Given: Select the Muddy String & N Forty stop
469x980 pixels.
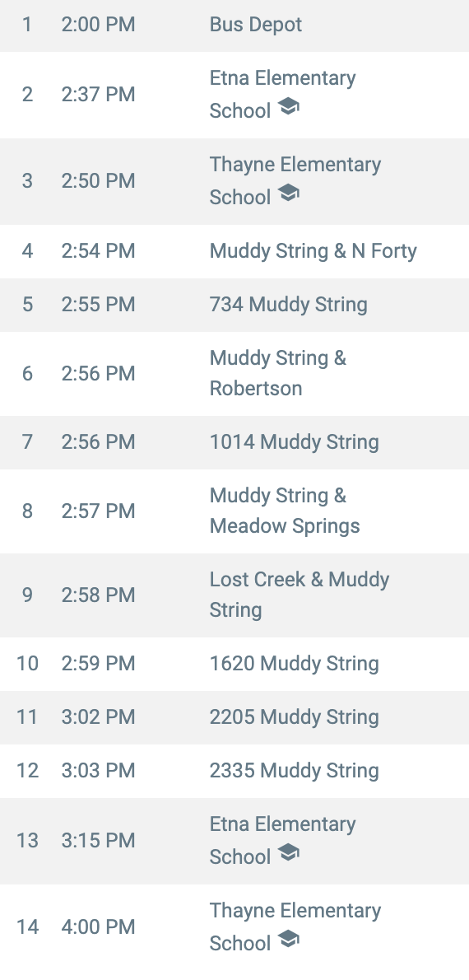Looking at the screenshot, I should coord(234,251).
